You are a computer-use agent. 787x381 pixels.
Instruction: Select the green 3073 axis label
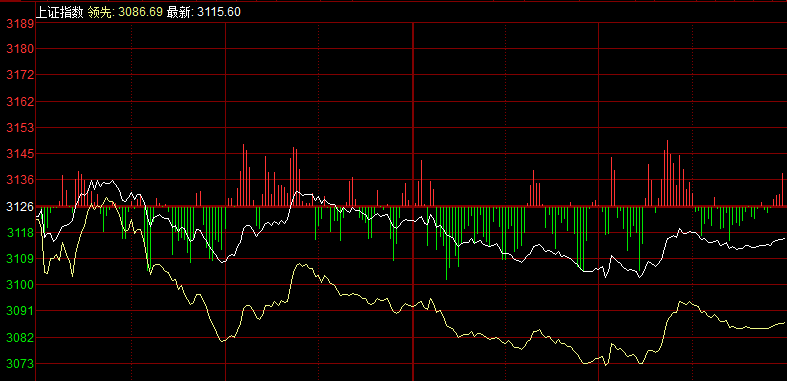[21, 363]
